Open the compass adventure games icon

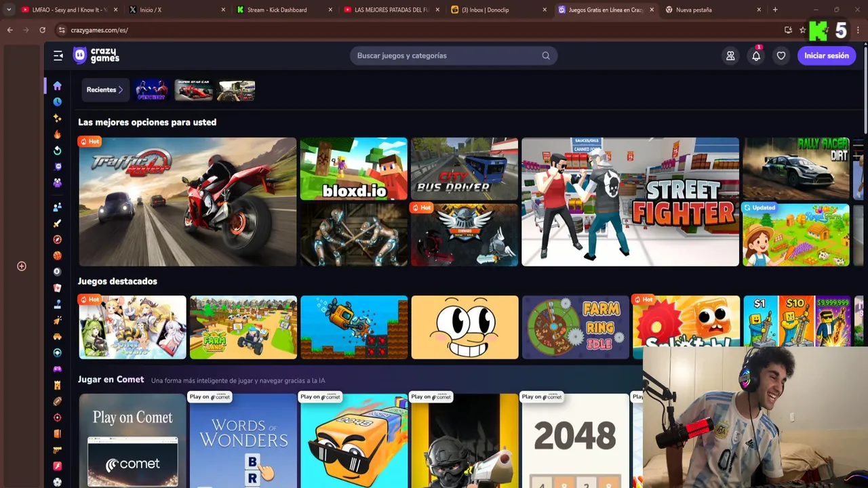[57, 239]
